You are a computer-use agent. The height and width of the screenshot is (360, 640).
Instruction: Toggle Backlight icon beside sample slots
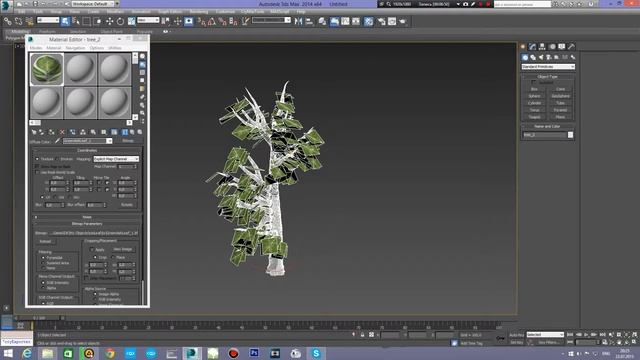point(142,64)
